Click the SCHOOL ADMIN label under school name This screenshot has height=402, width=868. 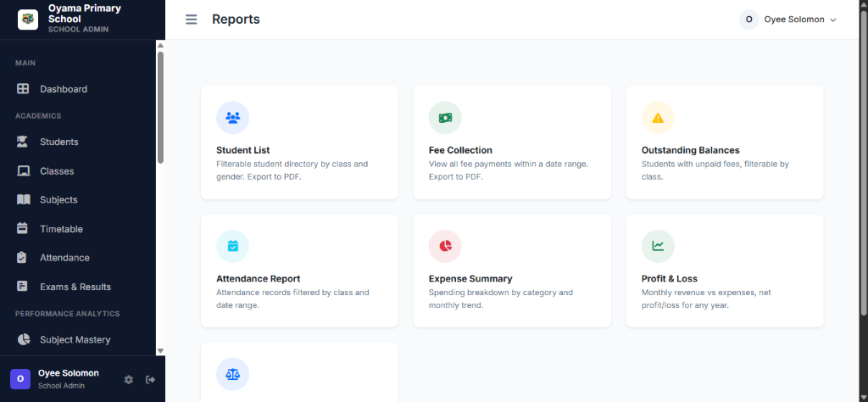[79, 30]
